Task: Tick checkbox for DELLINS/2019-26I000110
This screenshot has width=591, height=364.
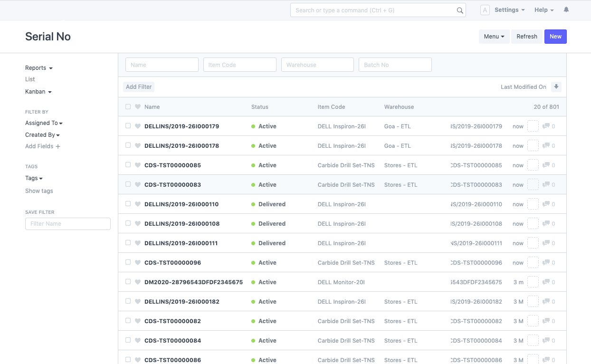Action: click(x=128, y=204)
